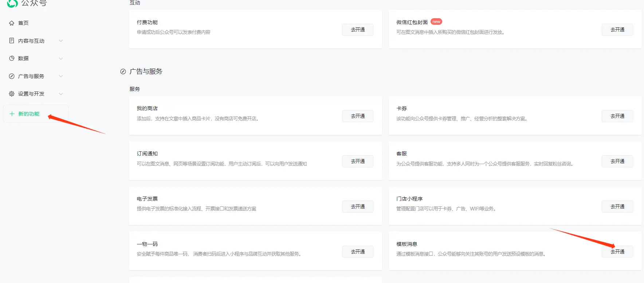Expand the 内容与互动 menu chevron
Viewport: 644px width, 283px height.
pos(61,41)
